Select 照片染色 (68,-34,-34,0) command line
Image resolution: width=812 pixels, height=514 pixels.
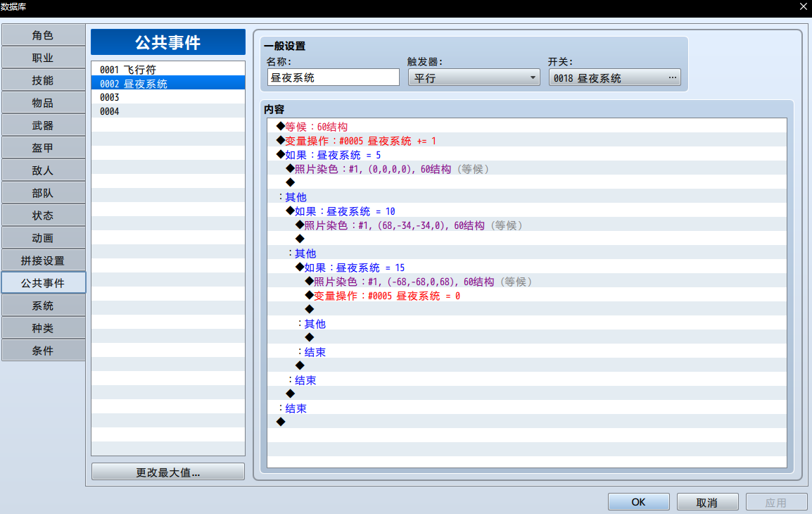(x=526, y=225)
